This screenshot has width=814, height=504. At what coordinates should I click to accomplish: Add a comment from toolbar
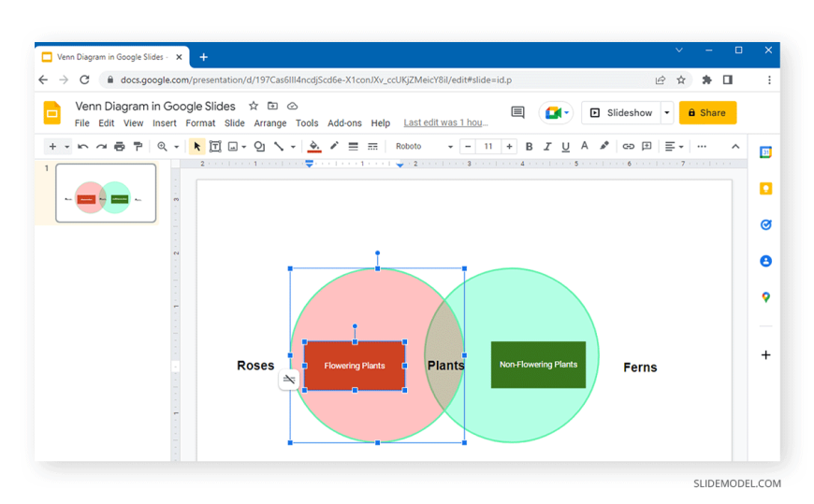[647, 147]
